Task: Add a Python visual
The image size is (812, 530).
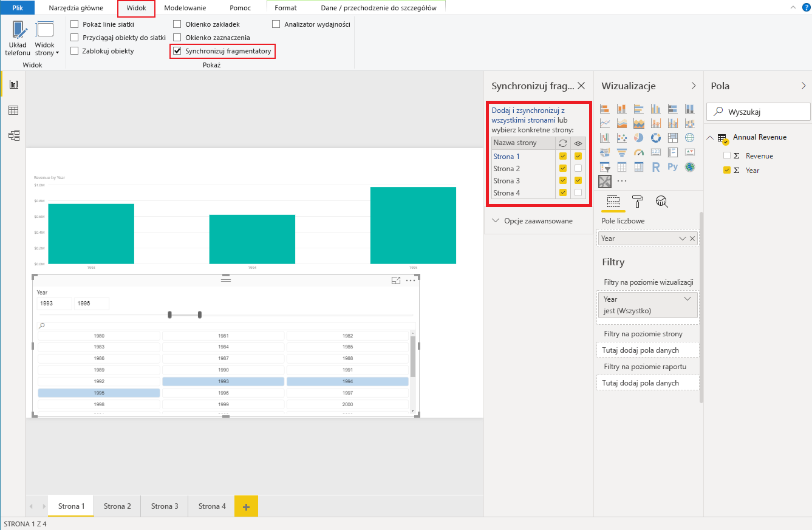Action: click(x=673, y=166)
